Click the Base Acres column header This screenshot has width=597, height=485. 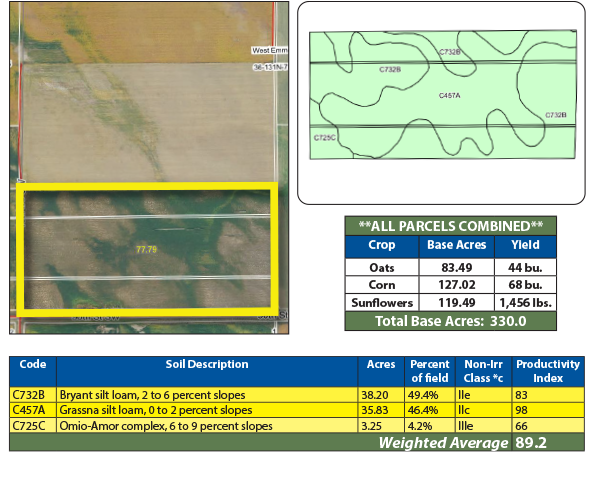point(457,246)
